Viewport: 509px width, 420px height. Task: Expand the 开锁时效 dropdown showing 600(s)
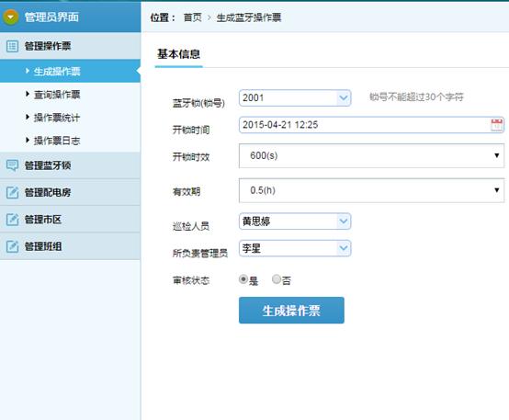371,155
